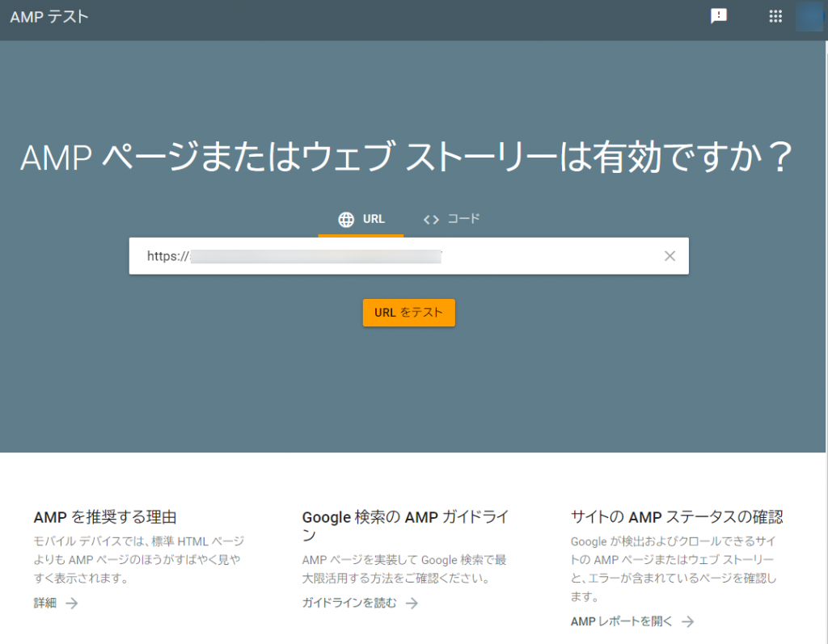Click the URL をテスト button

(408, 313)
